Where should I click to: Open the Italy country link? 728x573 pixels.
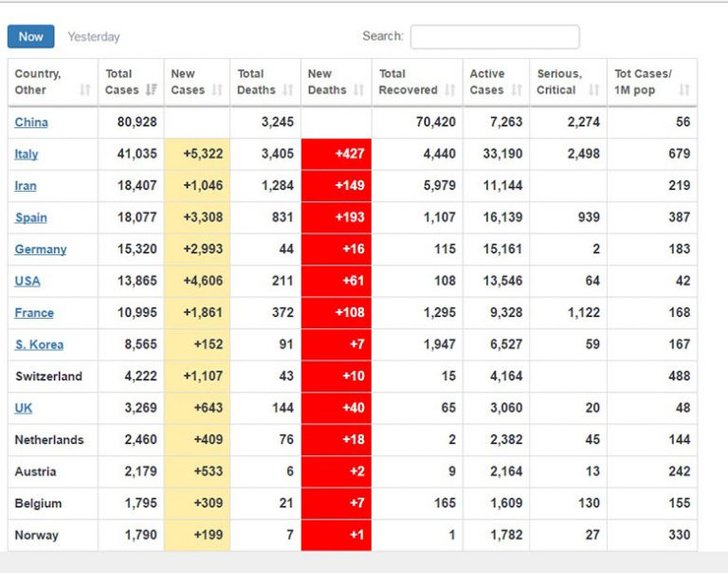pos(26,154)
